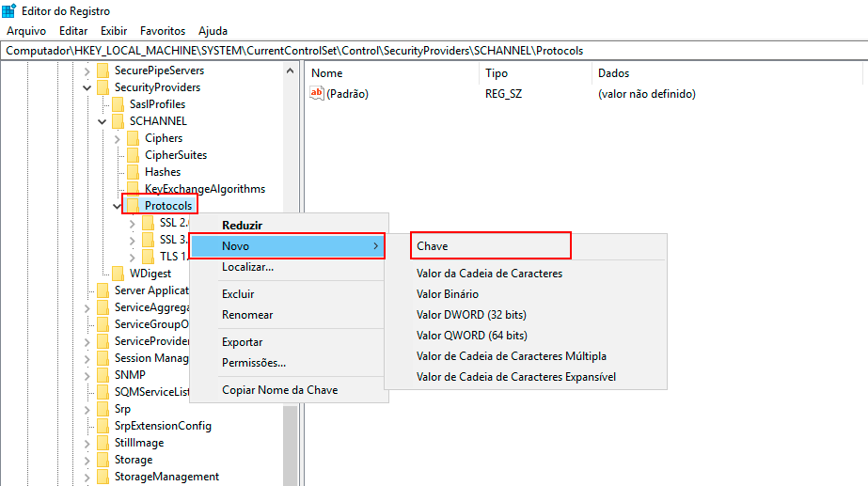The height and width of the screenshot is (486, 868).
Task: Select the StorageManagement tree item
Action: [x=166, y=477]
